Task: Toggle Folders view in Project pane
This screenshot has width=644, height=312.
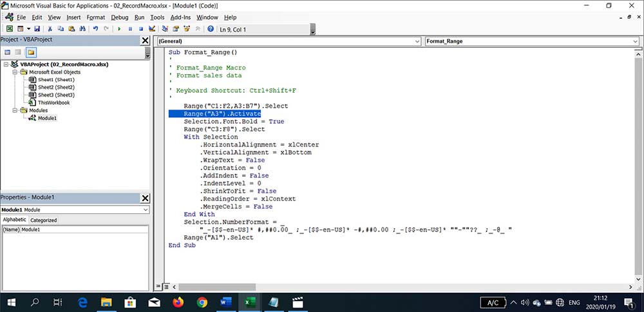Action: click(31, 52)
